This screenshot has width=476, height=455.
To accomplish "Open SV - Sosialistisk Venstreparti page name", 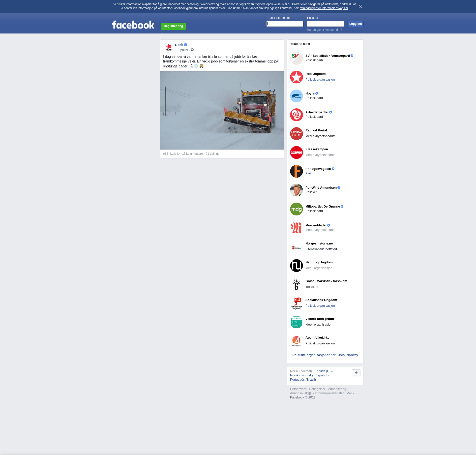I will pos(327,56).
